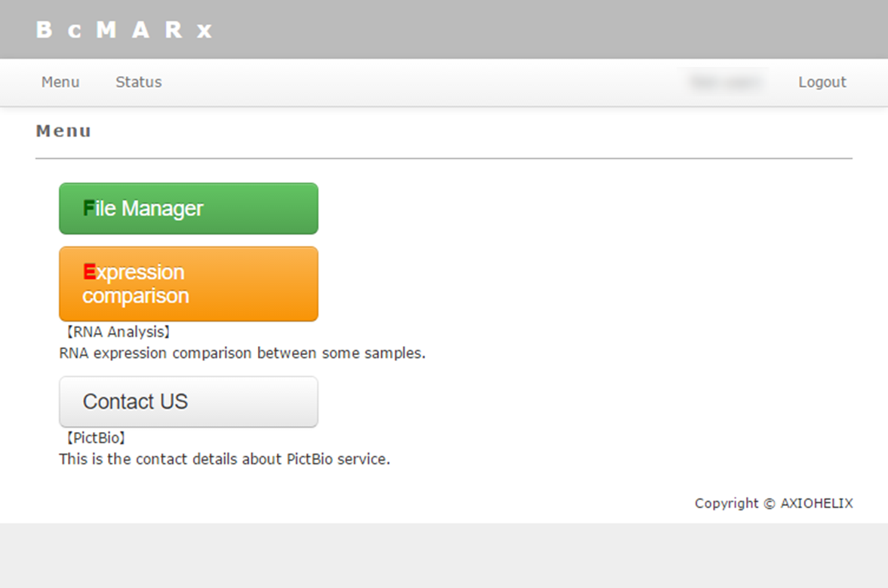Go to the Status page
The image size is (888, 588).
point(138,82)
